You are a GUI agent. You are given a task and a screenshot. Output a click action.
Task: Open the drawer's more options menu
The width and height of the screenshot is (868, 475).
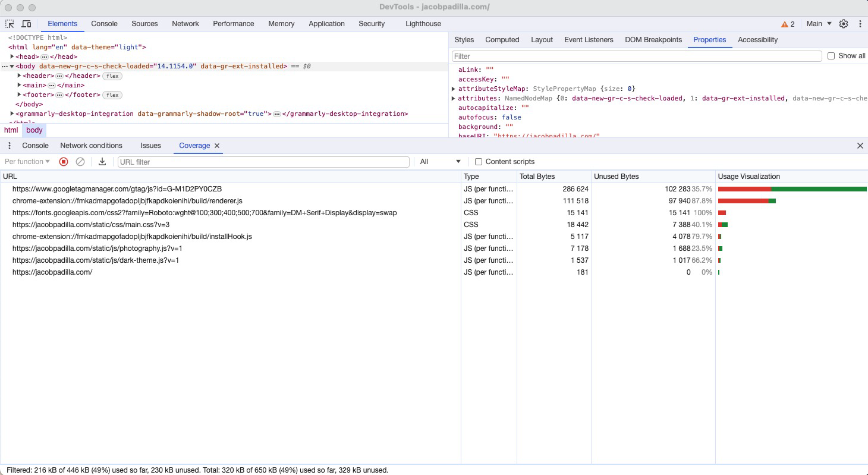point(9,145)
